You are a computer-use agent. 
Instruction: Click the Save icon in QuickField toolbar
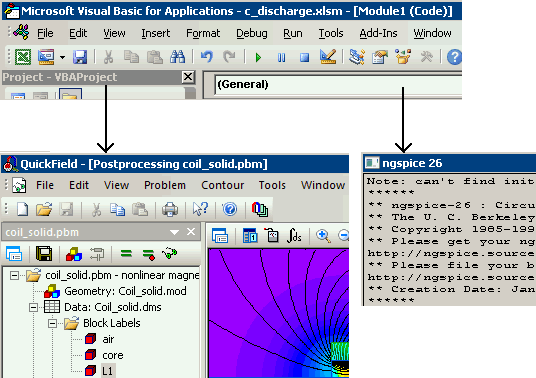[x=66, y=209]
